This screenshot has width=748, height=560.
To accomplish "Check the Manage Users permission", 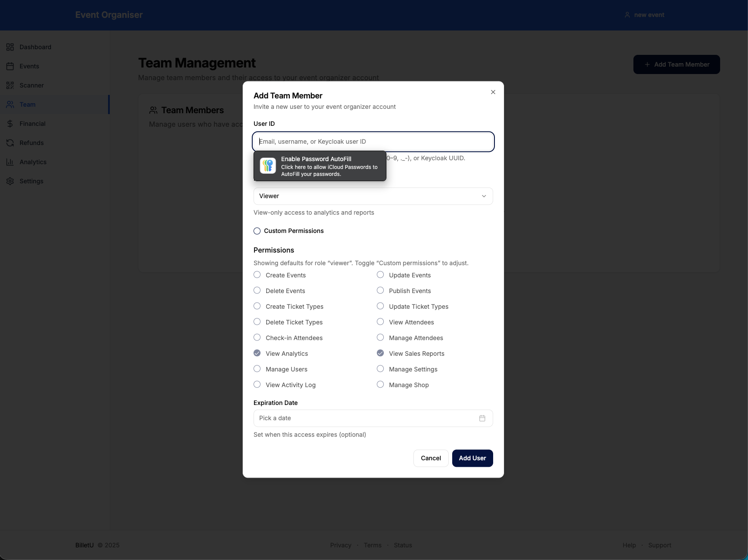I will [x=257, y=369].
